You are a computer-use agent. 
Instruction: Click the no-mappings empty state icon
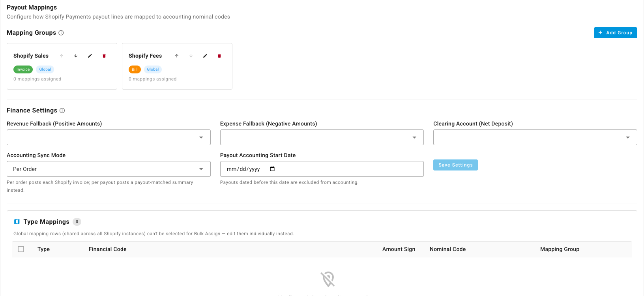pos(328,279)
